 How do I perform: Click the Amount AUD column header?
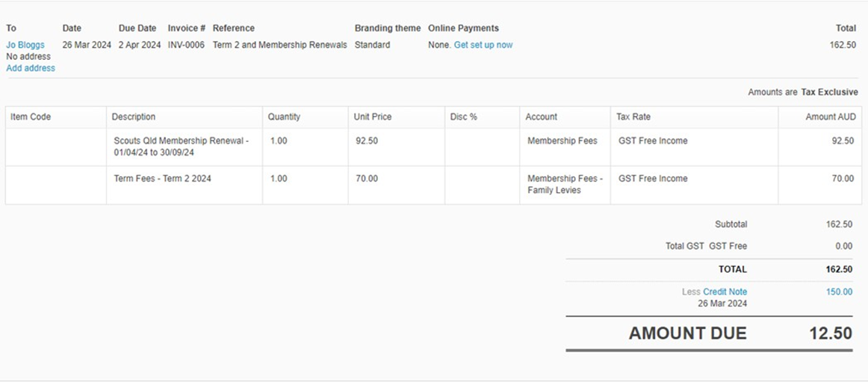[x=831, y=117]
